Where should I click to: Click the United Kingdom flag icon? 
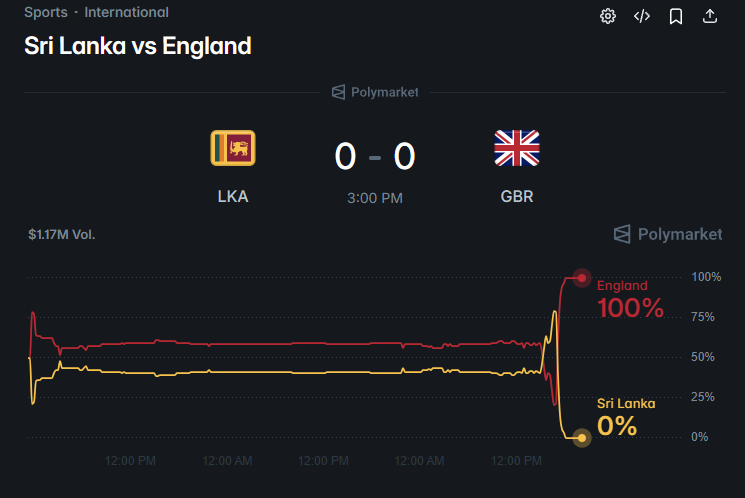pyautogui.click(x=517, y=148)
